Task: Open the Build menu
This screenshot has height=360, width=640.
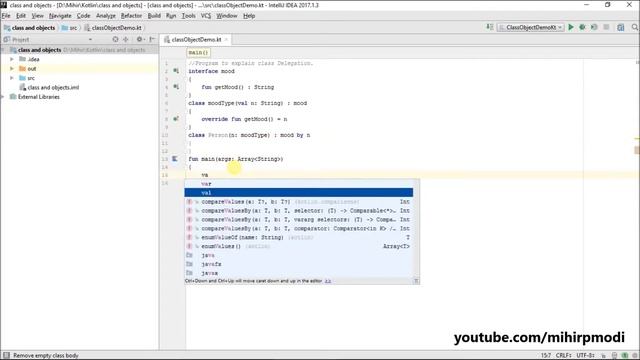Action: click(x=154, y=16)
